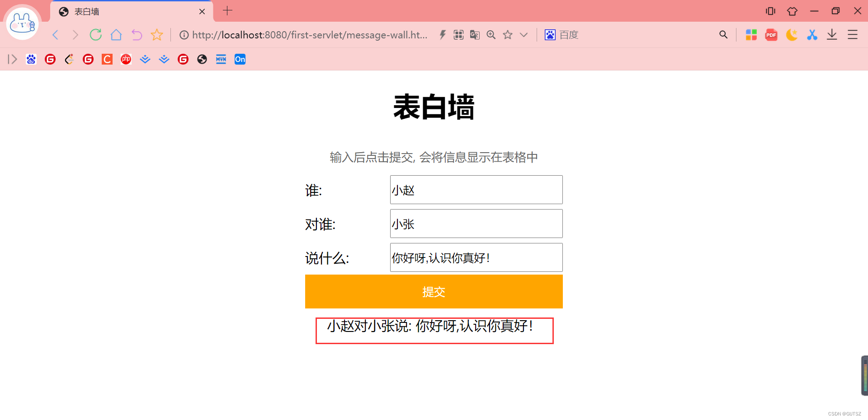The image size is (868, 420).
Task: Click the 对谁 input field
Action: click(x=476, y=224)
